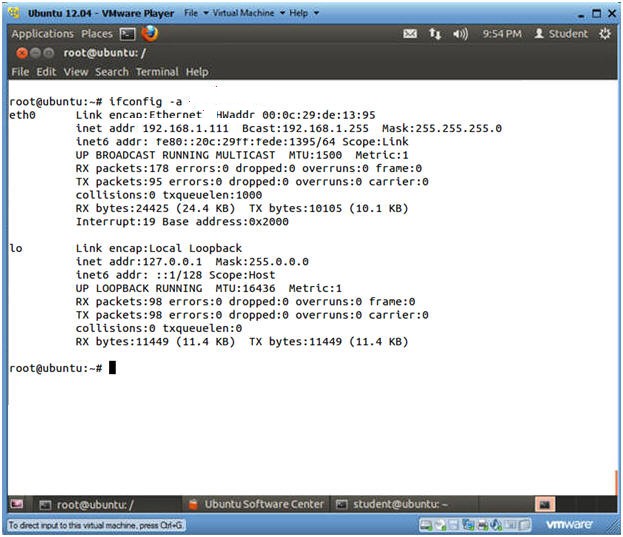623x537 pixels.
Task: Launch Firefox from the top panel
Action: pos(150,33)
